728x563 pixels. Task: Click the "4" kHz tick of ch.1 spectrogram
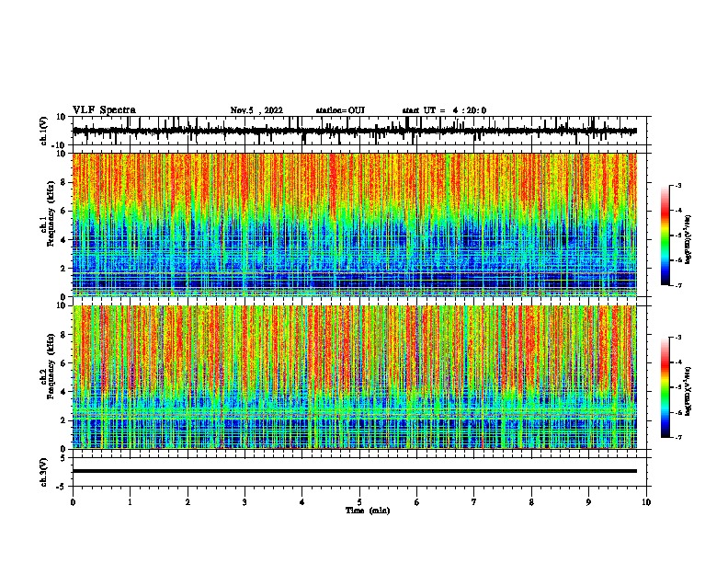[x=63, y=240]
